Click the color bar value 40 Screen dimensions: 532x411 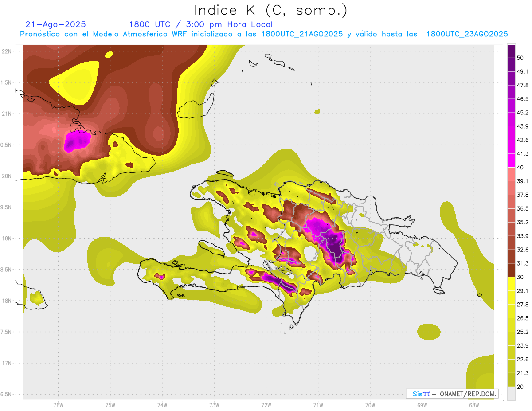tap(521, 168)
